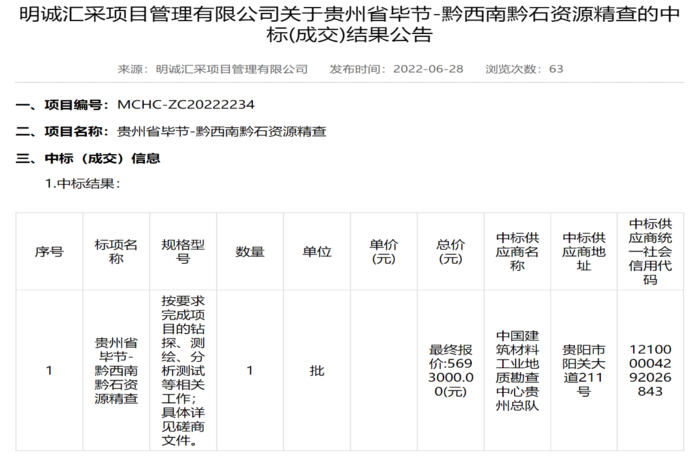Click the 最终报价 total price cell
Screen dimensions: 700x459
tap(450, 371)
